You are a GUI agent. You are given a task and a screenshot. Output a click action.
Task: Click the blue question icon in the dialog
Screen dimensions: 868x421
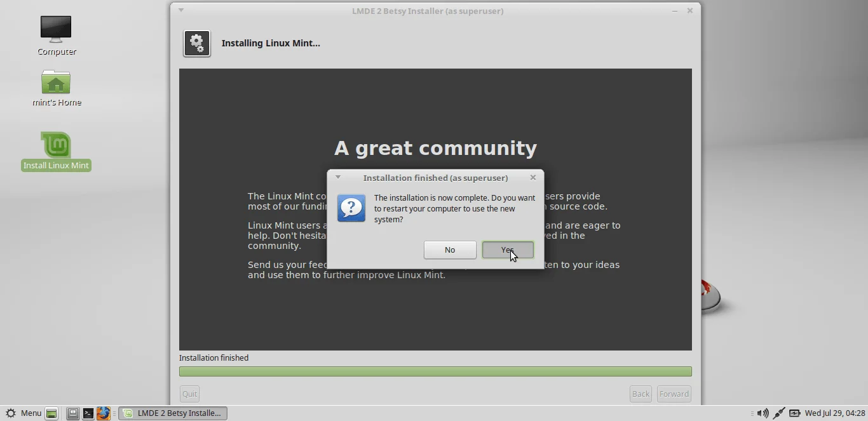pos(351,208)
